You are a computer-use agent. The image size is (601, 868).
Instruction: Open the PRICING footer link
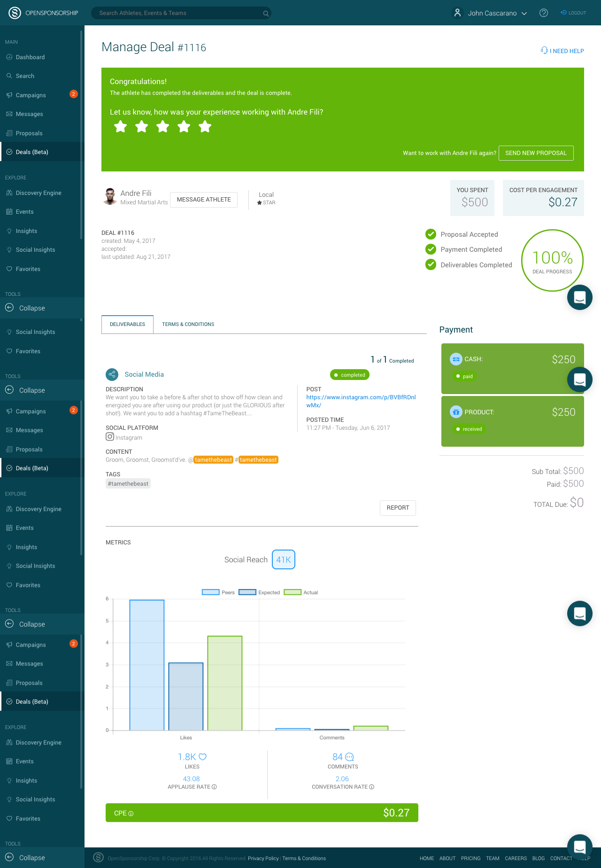click(471, 858)
